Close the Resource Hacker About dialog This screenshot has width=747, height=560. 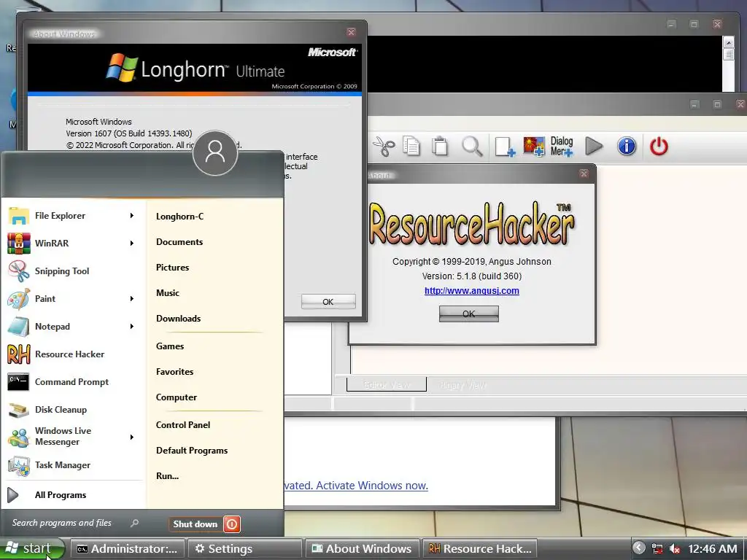pyautogui.click(x=584, y=174)
